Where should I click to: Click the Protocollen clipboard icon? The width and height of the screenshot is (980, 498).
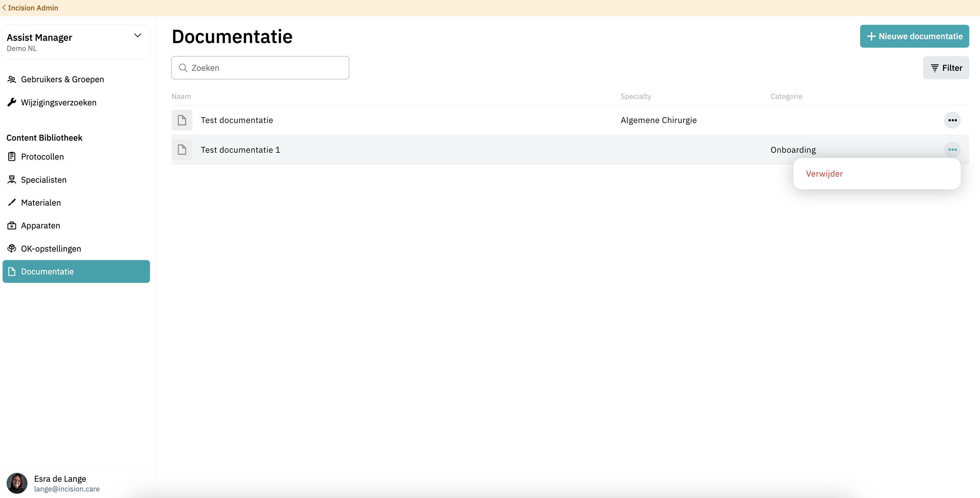12,157
